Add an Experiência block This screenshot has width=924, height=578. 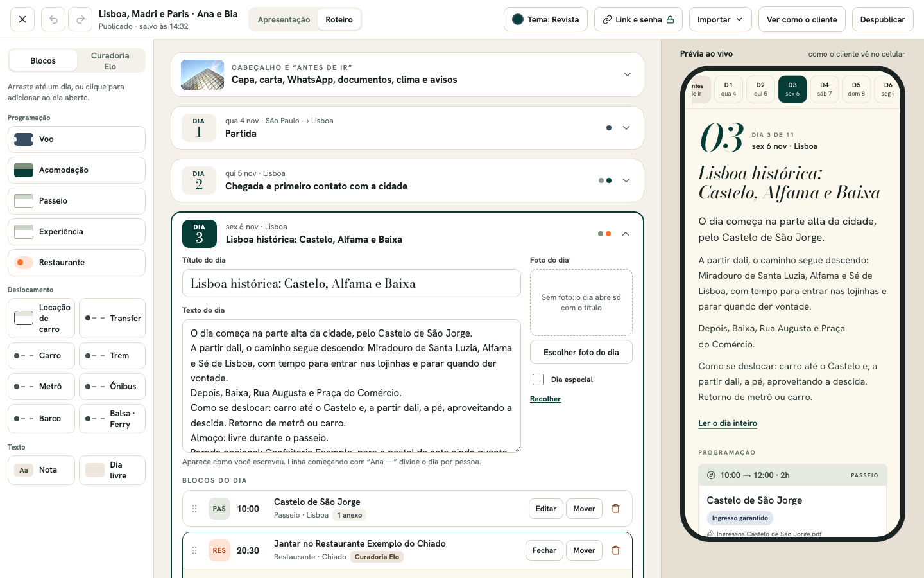[x=76, y=232]
